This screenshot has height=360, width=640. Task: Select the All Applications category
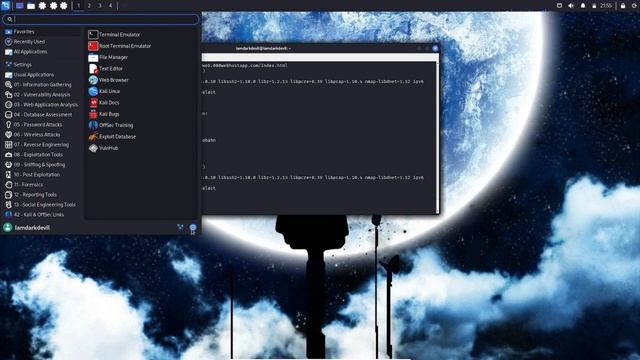click(x=42, y=52)
